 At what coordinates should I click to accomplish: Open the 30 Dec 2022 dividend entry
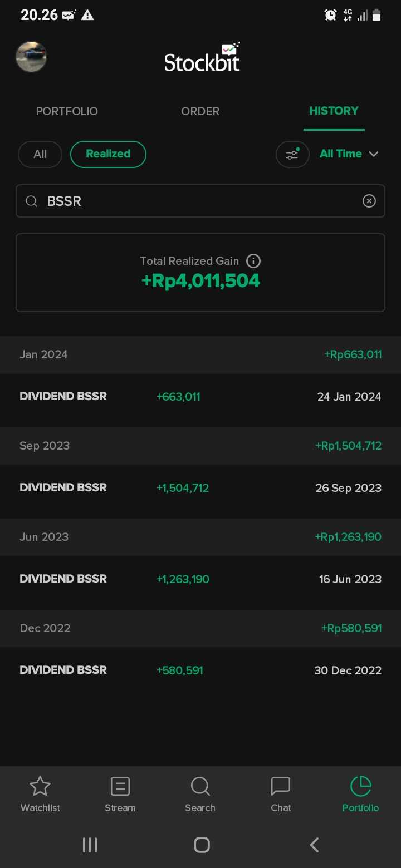pos(200,670)
